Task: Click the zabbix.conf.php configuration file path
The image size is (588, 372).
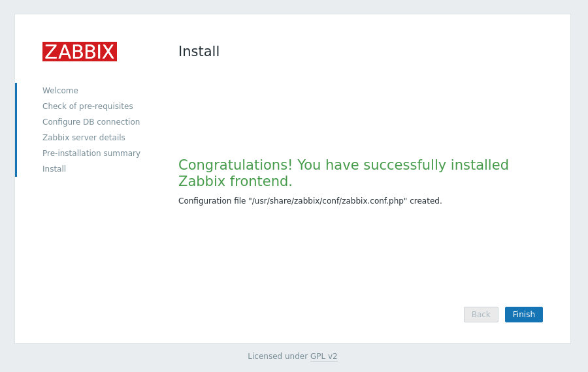Action: [327, 201]
